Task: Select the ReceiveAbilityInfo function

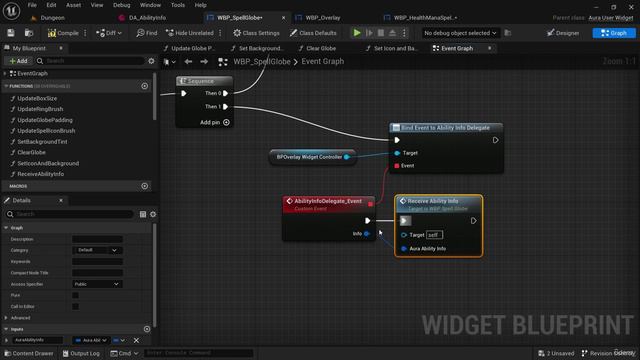Action: tap(40, 174)
